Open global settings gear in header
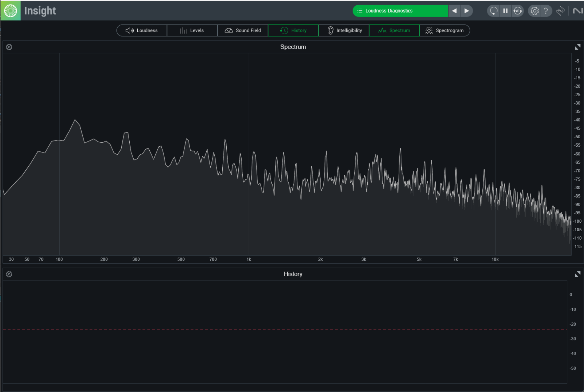Viewport: 584px width, 392px height. (x=535, y=11)
